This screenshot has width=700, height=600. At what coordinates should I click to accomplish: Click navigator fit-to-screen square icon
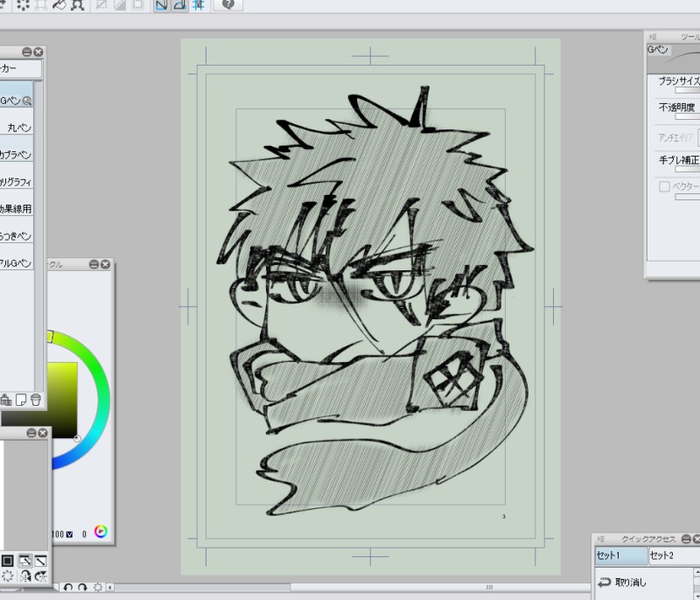(x=8, y=561)
